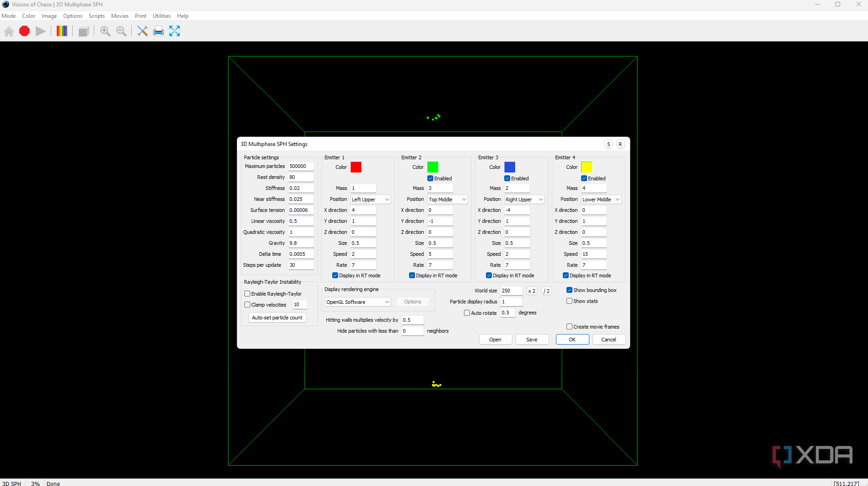Click the gray 3D cube toolbar icon

pos(83,31)
